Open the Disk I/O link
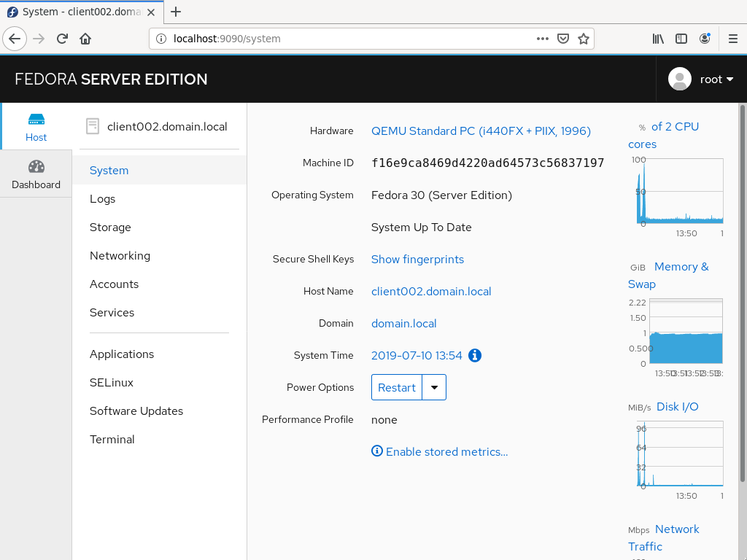 [678, 407]
